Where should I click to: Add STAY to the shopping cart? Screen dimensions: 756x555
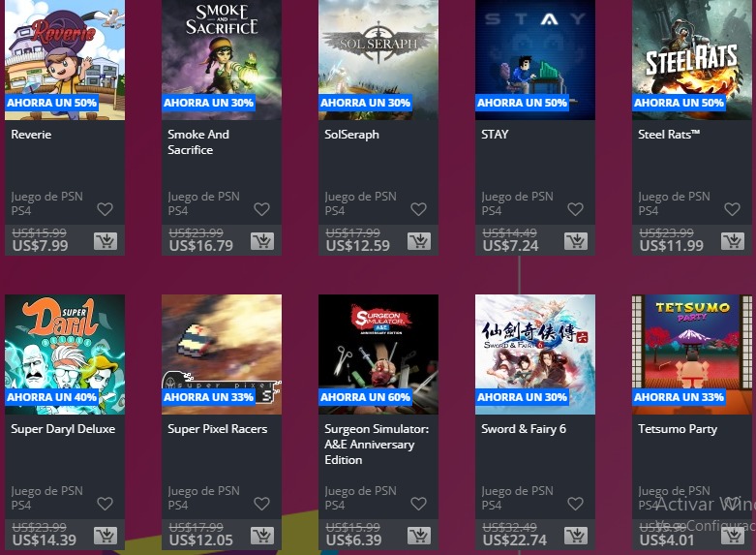click(576, 240)
